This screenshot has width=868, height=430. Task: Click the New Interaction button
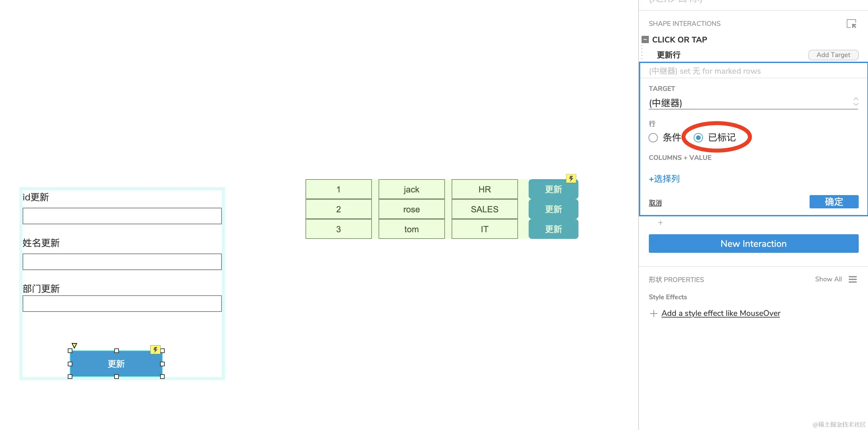(x=753, y=244)
